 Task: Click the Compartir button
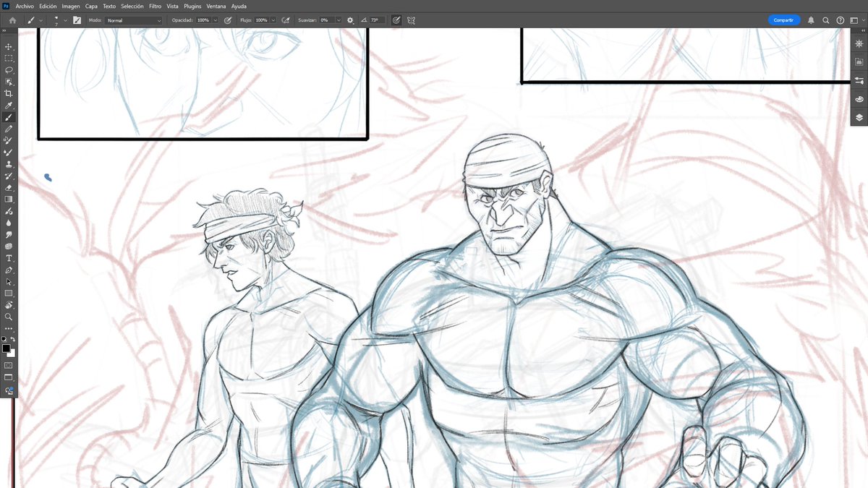point(783,20)
